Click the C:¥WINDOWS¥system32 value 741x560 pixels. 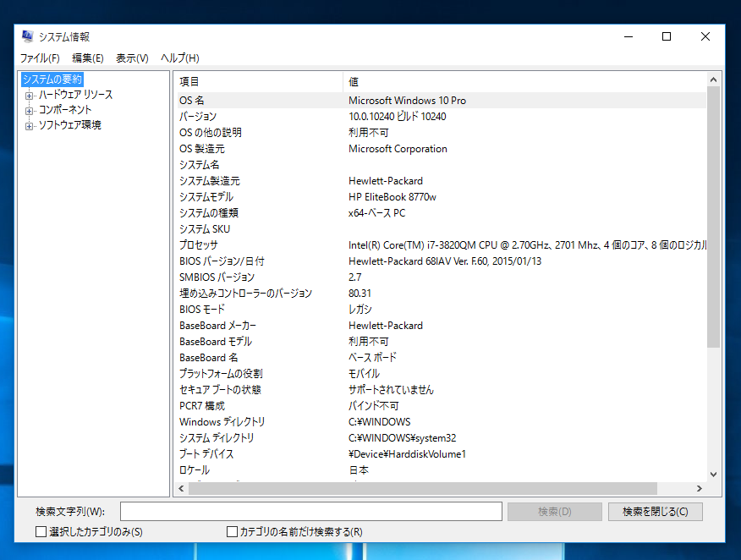[x=403, y=437]
